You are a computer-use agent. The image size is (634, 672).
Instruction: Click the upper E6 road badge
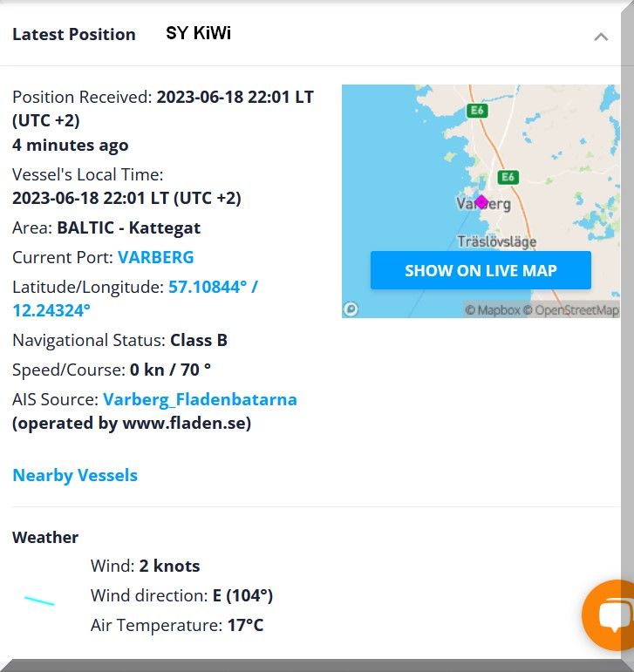click(476, 111)
